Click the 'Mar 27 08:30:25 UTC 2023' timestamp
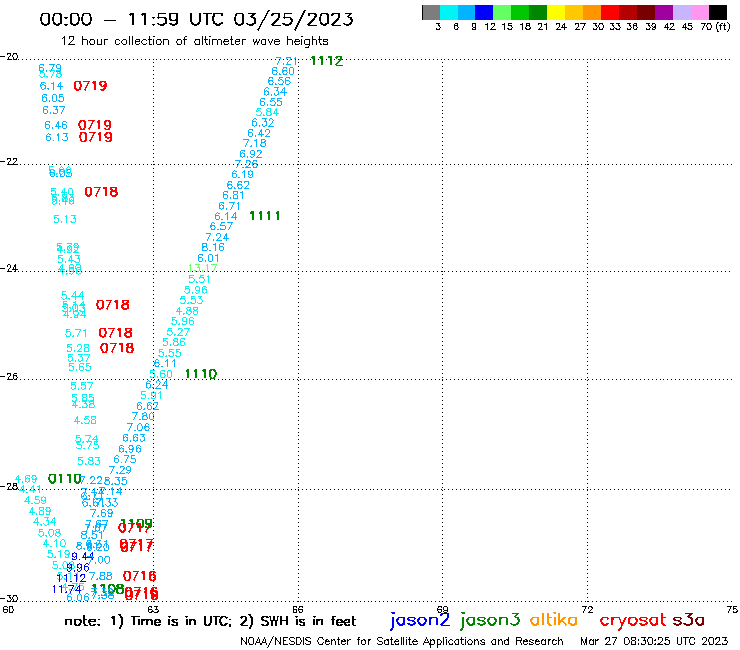Viewport: 740px width, 650px height. point(654,641)
